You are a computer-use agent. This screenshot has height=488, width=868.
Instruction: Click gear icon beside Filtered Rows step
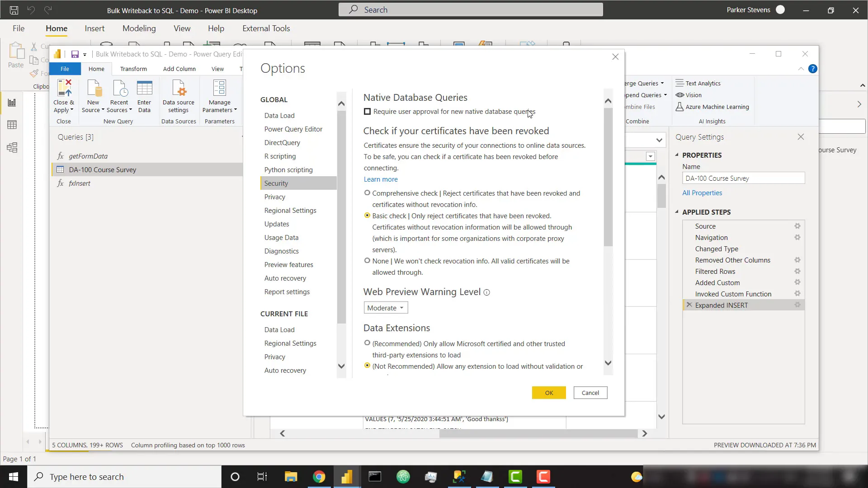[x=797, y=271]
